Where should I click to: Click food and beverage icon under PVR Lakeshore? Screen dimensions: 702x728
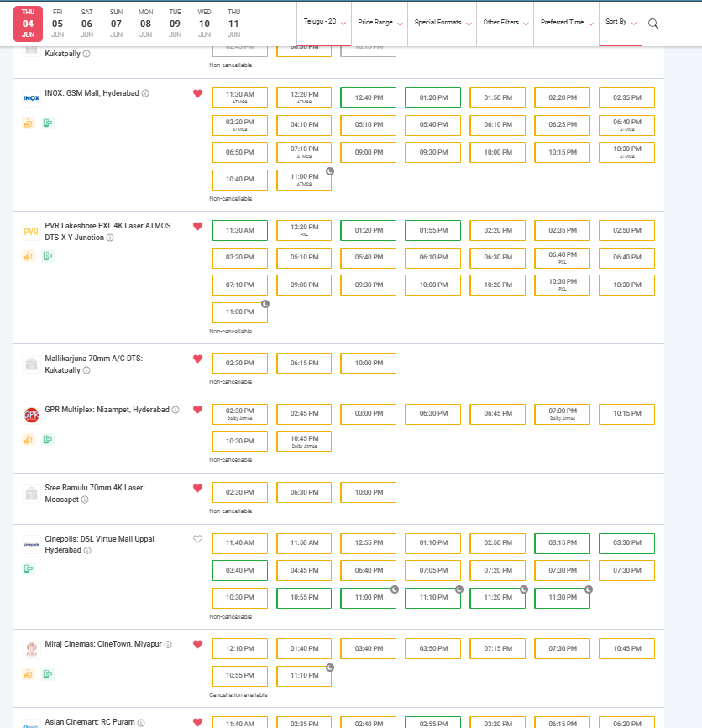point(29,256)
